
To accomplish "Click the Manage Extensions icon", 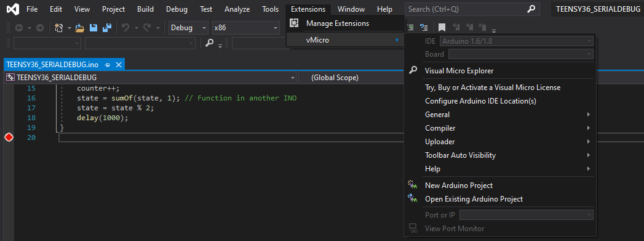I will pos(294,23).
